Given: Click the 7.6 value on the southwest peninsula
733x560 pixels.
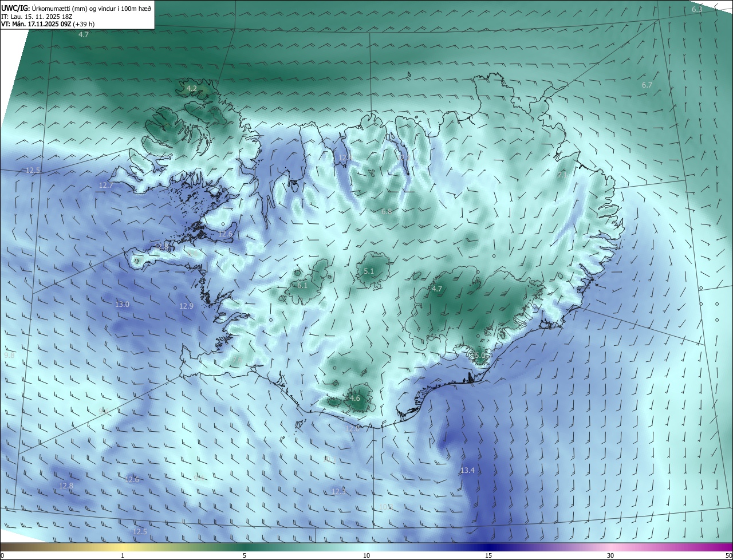Looking at the screenshot, I should [237, 360].
